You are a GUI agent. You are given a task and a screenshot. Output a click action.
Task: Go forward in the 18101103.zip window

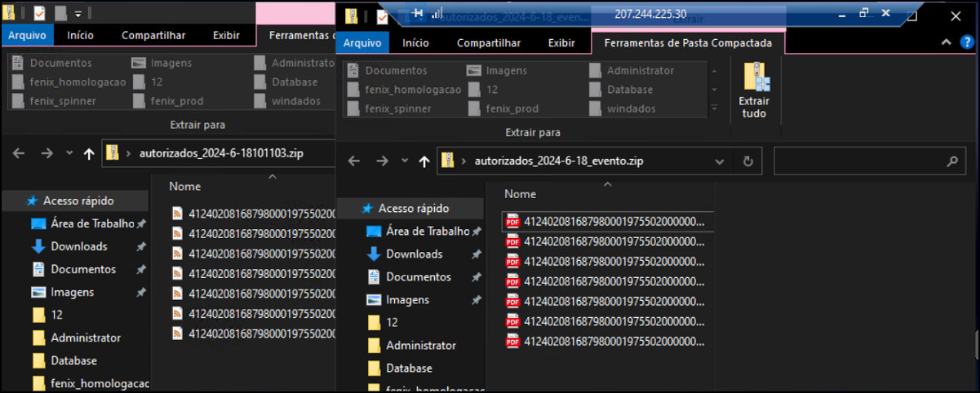[x=47, y=153]
